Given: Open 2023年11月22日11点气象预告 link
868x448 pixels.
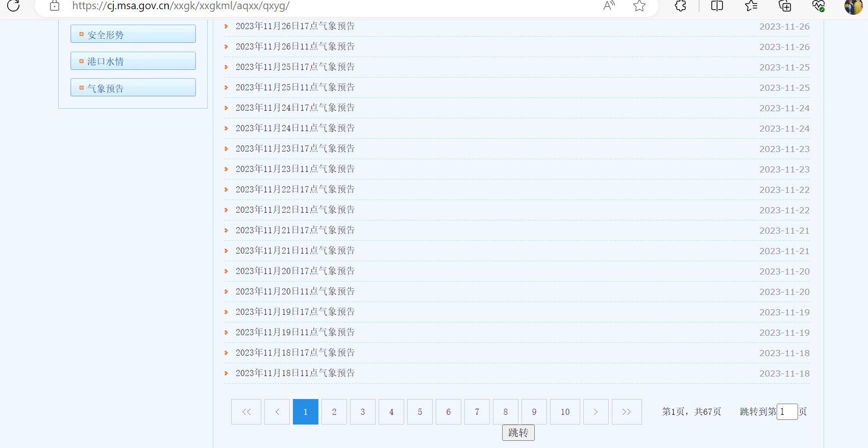Looking at the screenshot, I should [295, 210].
